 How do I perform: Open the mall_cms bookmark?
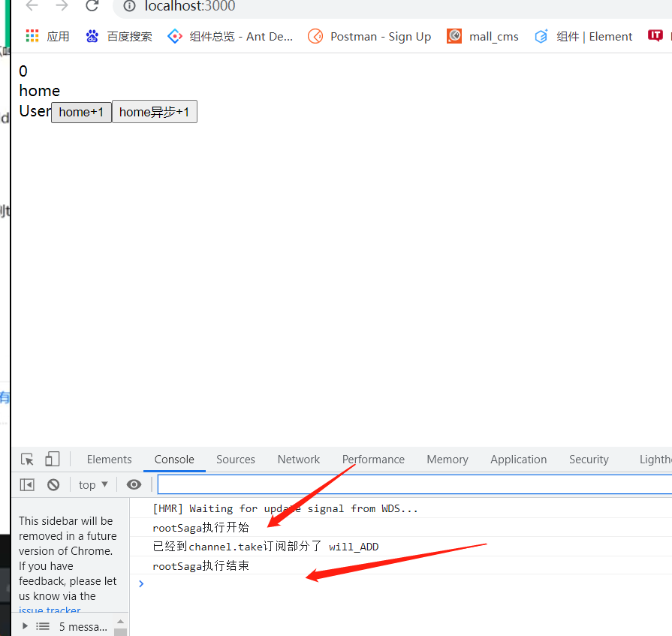[483, 37]
